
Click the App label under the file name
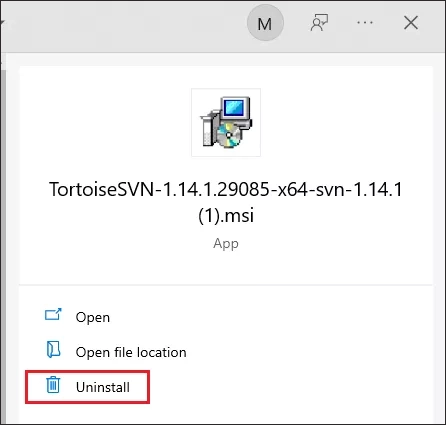pyautogui.click(x=226, y=243)
